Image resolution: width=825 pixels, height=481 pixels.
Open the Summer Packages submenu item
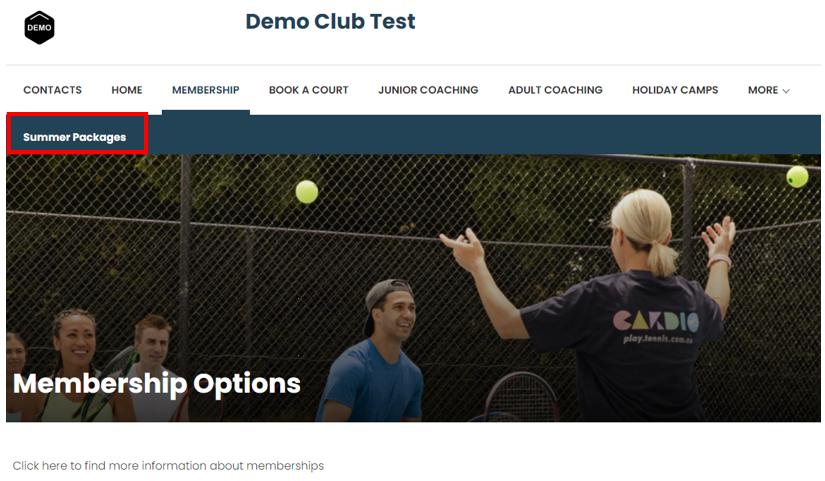pos(75,137)
